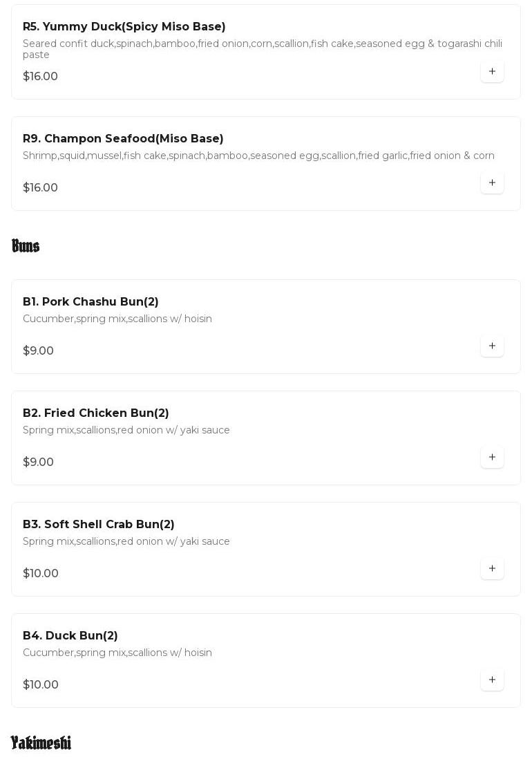The height and width of the screenshot is (757, 532).
Task: Open R9. Champon Seafood(Miso Base) title
Action: point(123,139)
